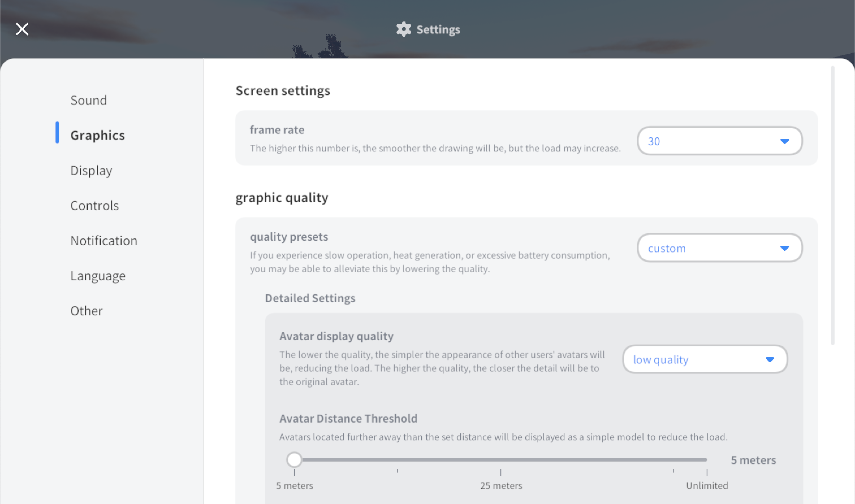This screenshot has height=504, width=855.
Task: Select the Graphics settings tab
Action: tap(98, 135)
